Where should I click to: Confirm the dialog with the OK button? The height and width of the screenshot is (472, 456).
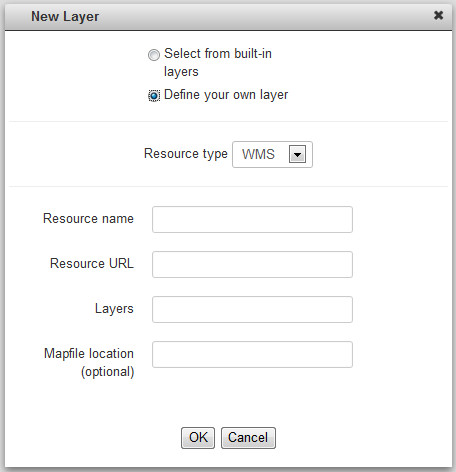coord(198,438)
